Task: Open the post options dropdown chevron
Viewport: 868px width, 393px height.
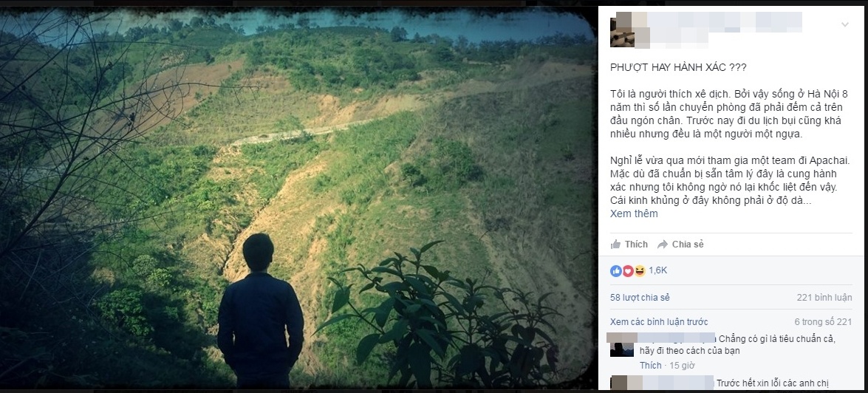Action: [847, 23]
